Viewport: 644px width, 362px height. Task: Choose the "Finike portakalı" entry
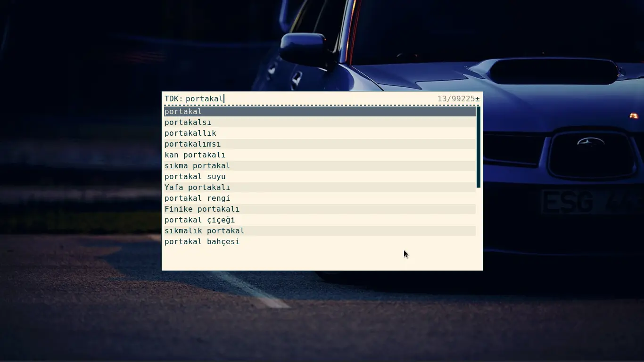(x=320, y=209)
